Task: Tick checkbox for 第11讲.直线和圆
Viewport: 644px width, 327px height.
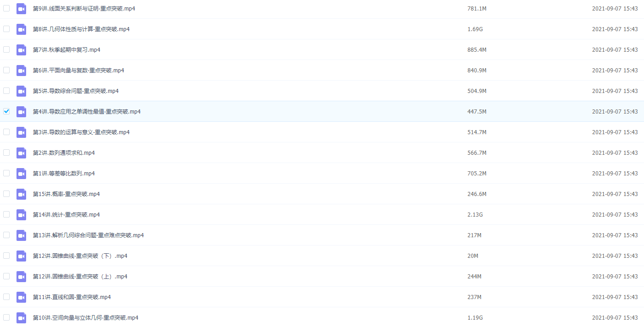Action: pyautogui.click(x=6, y=297)
